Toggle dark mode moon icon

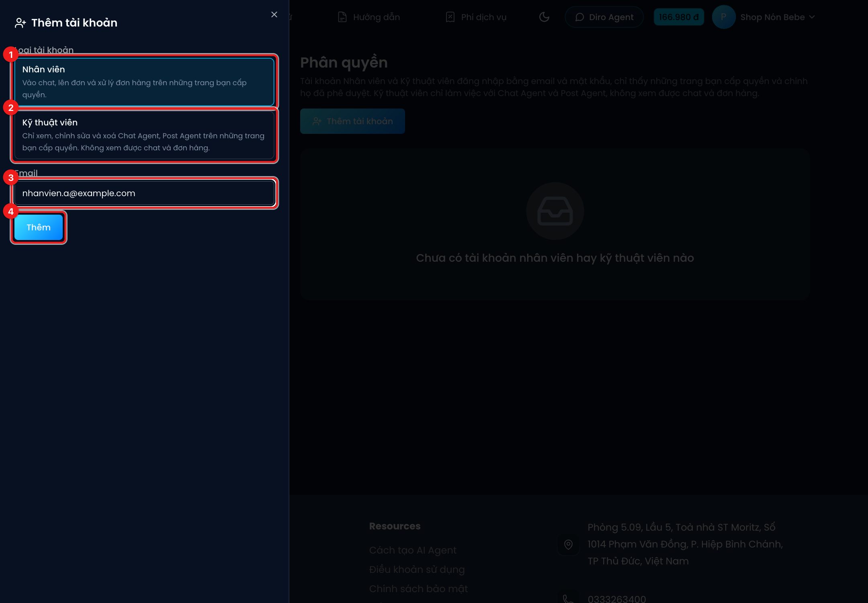(544, 17)
